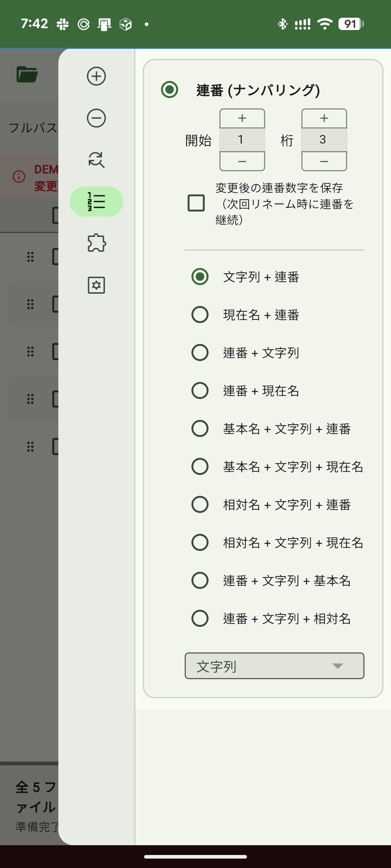Increase the 開始 start number
This screenshot has height=868, width=391.
click(x=242, y=118)
